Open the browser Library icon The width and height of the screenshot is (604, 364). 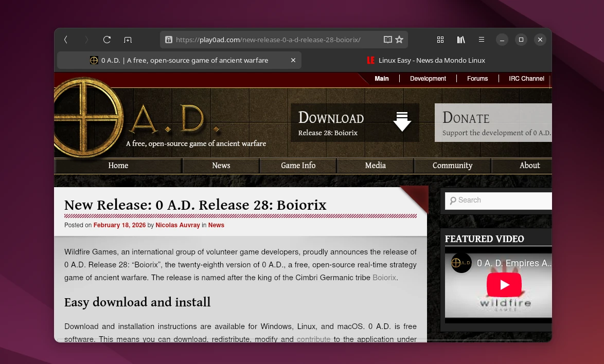click(460, 40)
